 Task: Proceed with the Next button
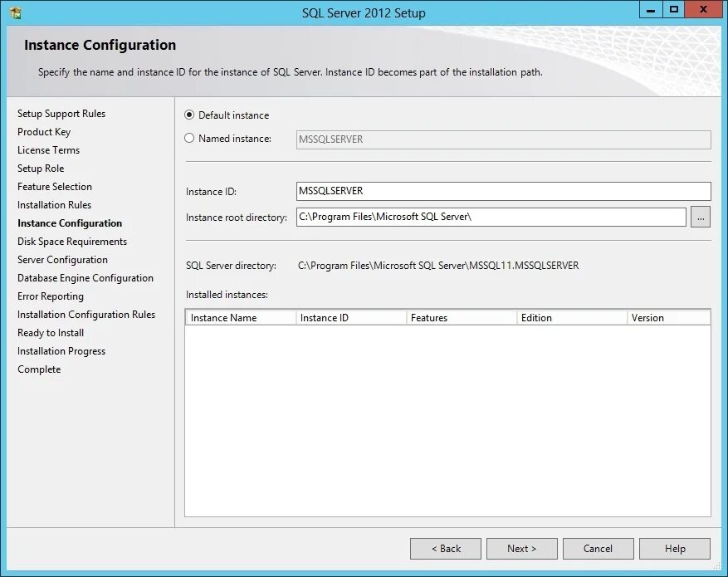[522, 549]
